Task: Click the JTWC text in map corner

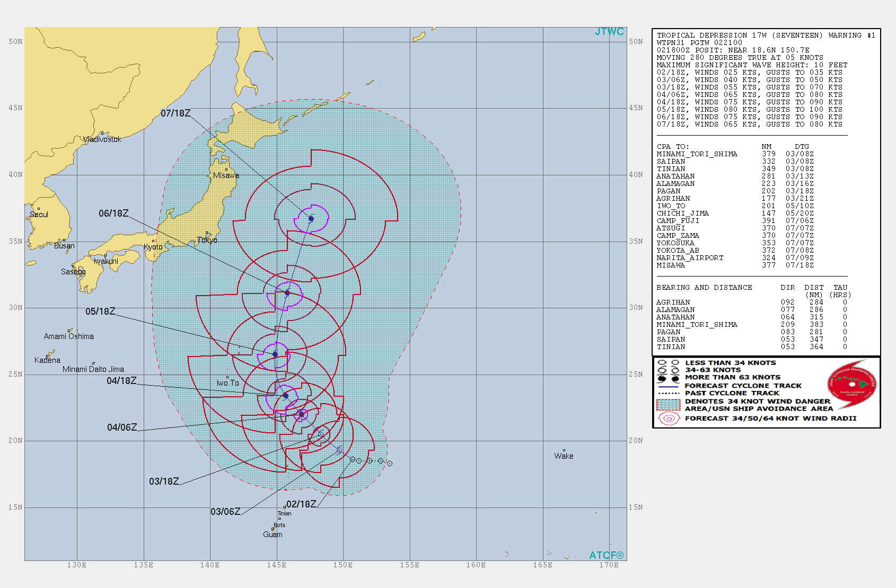Action: coord(609,32)
